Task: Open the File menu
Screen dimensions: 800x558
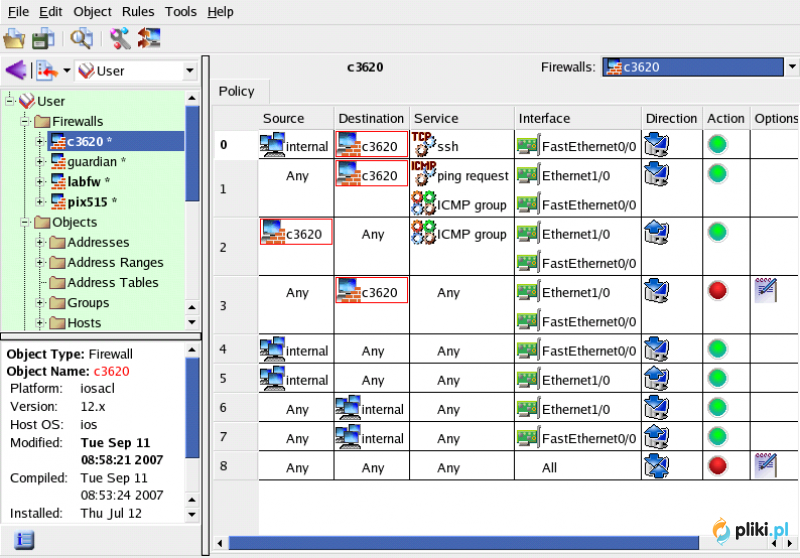Action: pyautogui.click(x=18, y=11)
